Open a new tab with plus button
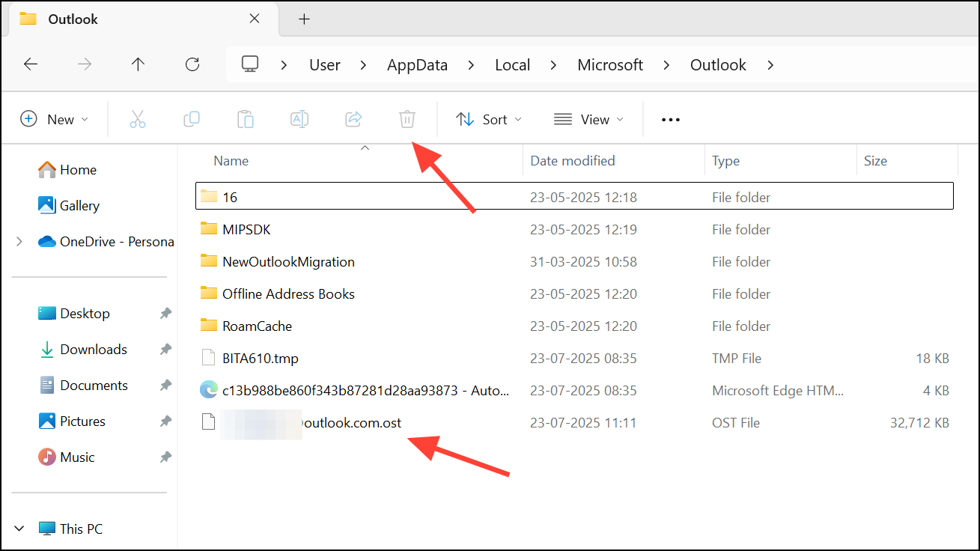Screen dimensions: 980x551 [304, 19]
